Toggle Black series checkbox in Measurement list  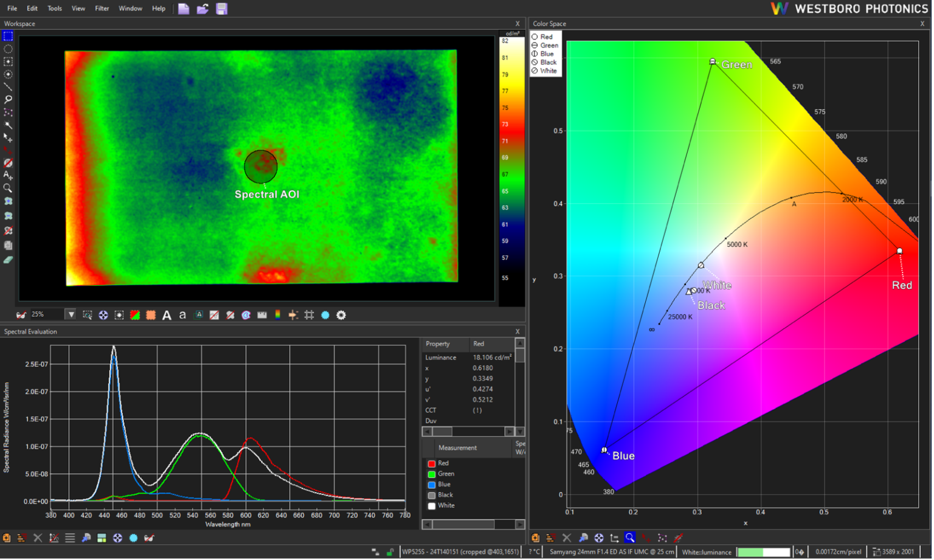pos(432,496)
